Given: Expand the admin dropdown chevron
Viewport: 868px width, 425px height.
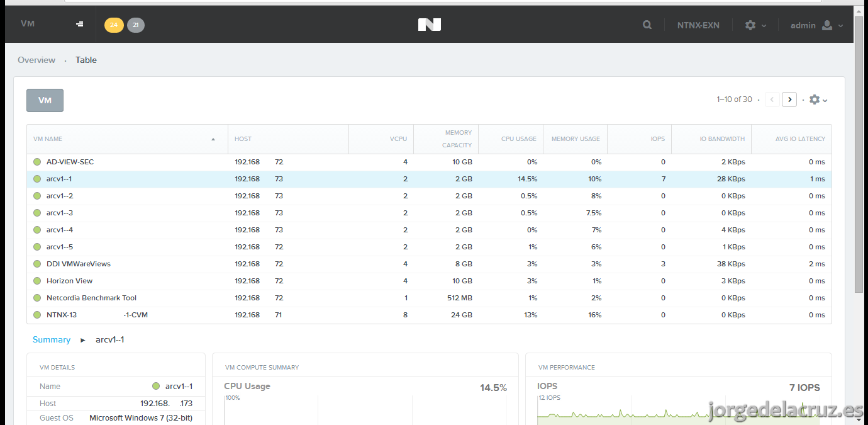Looking at the screenshot, I should pos(841,26).
